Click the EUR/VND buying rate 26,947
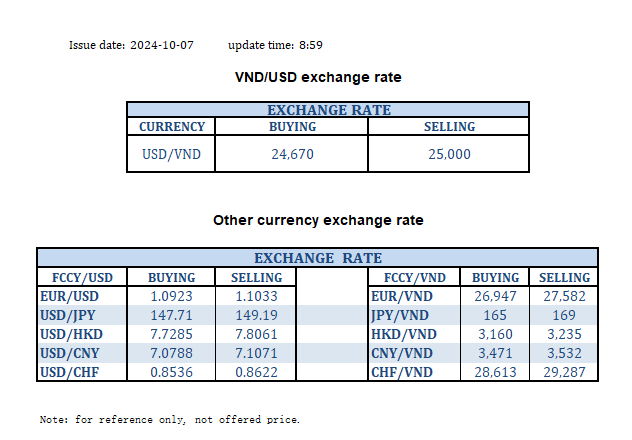This screenshot has height=440, width=632. (x=495, y=296)
